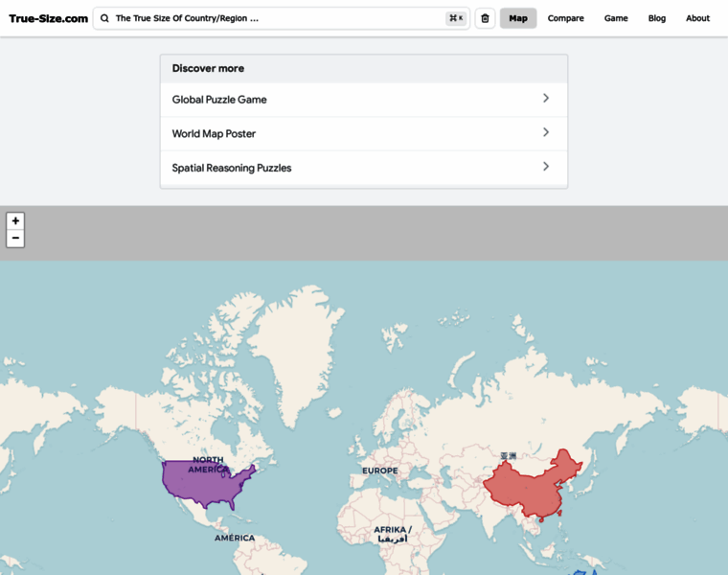Open the True-Size.com home logo
This screenshot has width=728, height=575.
pyautogui.click(x=48, y=18)
